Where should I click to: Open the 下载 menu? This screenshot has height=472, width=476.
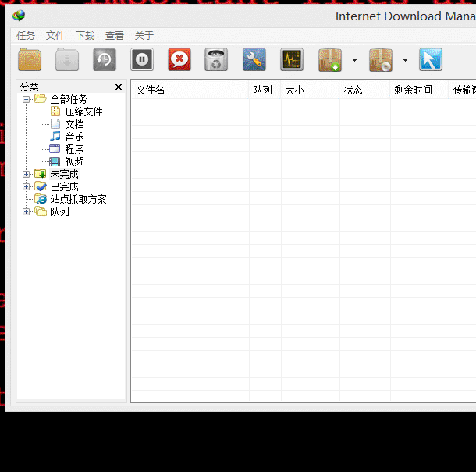pos(85,36)
